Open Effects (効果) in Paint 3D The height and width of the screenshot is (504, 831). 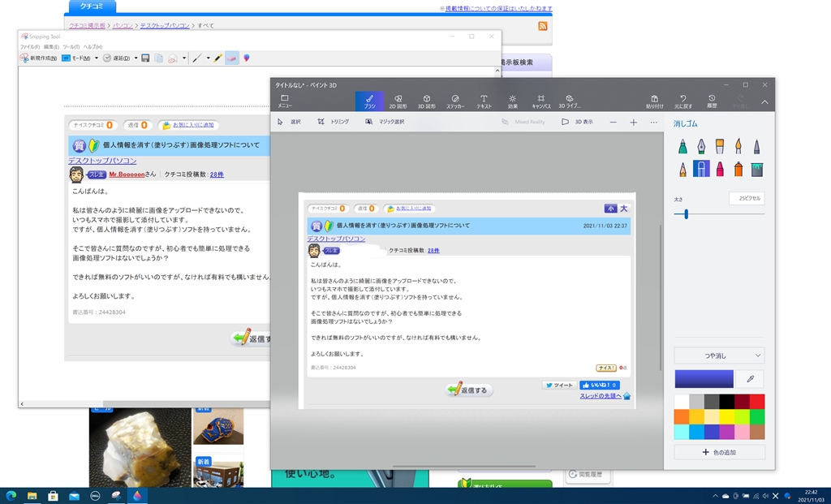coord(513,101)
